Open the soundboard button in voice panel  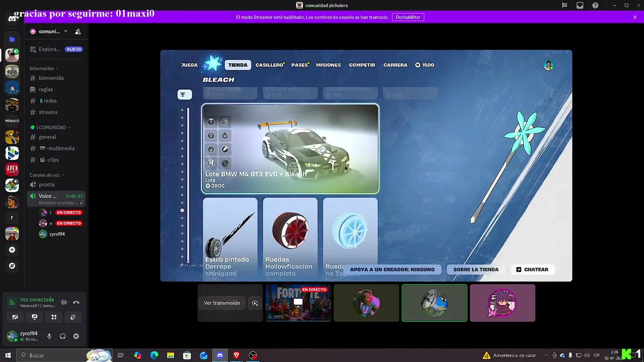(x=73, y=317)
